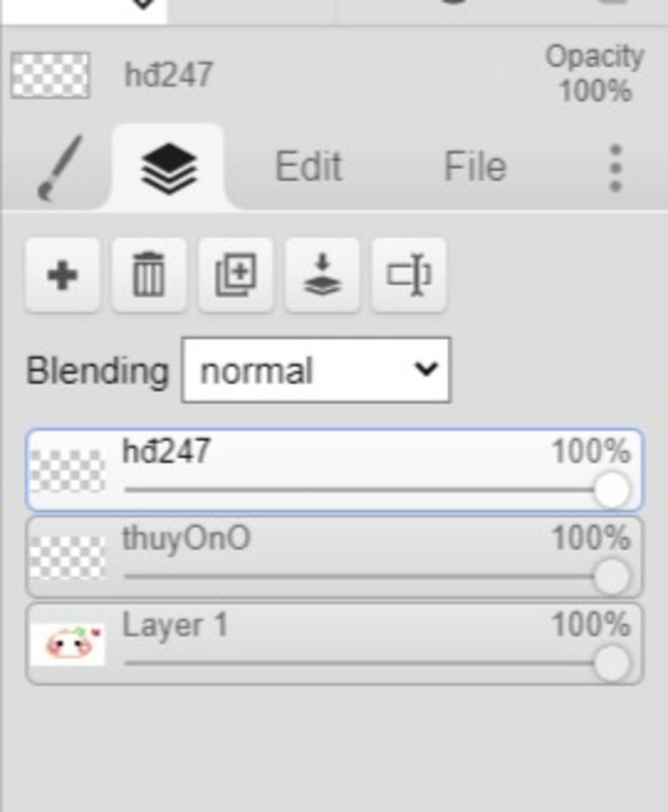Switch to the brush tab icon
This screenshot has height=812, width=668.
pyautogui.click(x=59, y=167)
